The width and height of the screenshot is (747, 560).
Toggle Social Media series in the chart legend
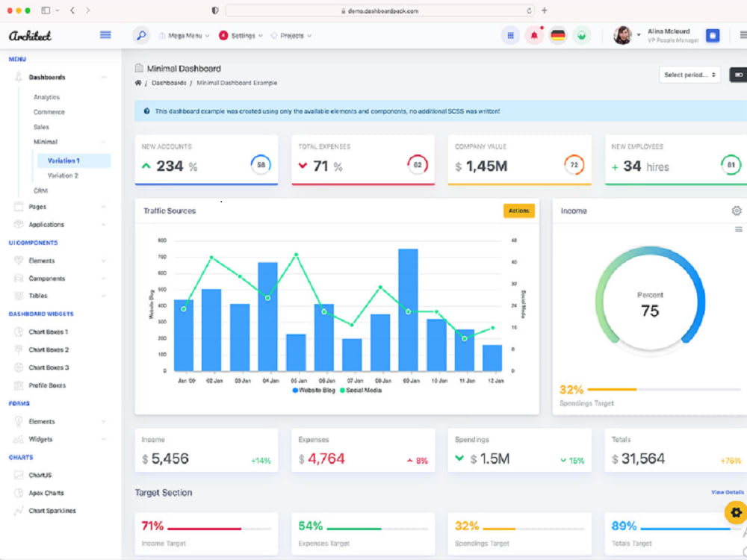click(360, 390)
